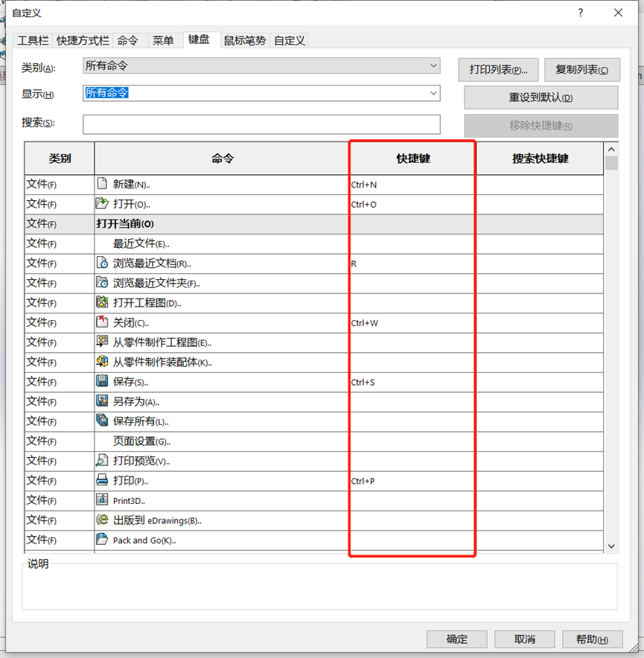
Task: Open the 显示 所有命令 dropdown
Action: [261, 93]
